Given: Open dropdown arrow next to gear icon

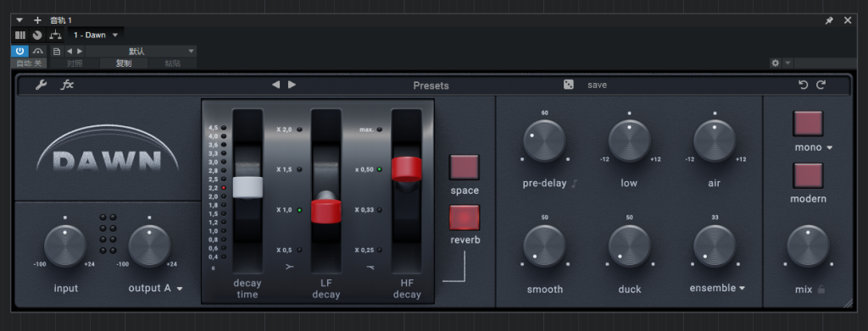Looking at the screenshot, I should (787, 63).
